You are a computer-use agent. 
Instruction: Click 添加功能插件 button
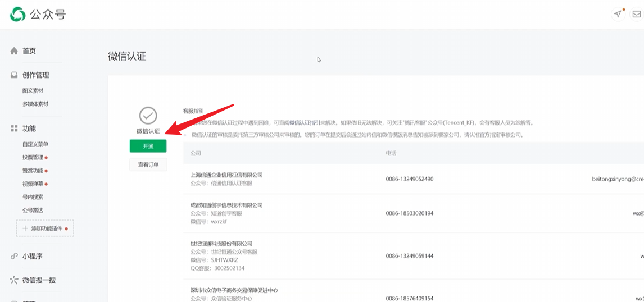45,228
